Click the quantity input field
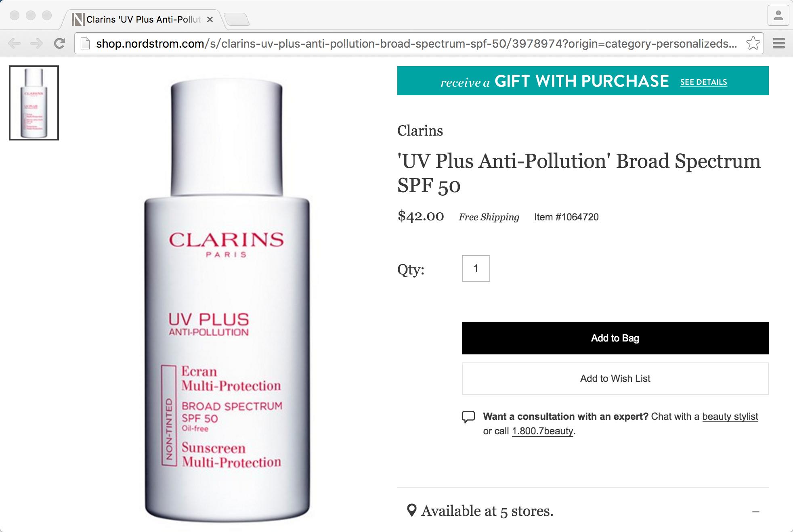The image size is (793, 532). pos(476,268)
